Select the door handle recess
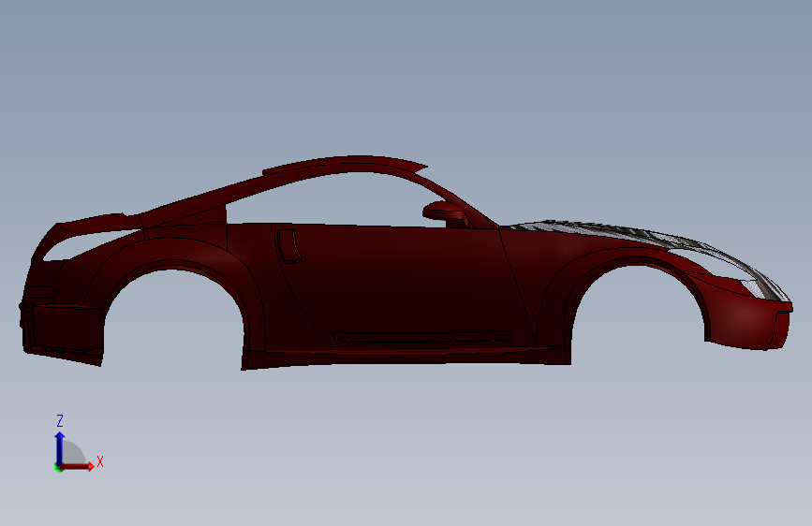The width and height of the screenshot is (812, 526). 289,245
